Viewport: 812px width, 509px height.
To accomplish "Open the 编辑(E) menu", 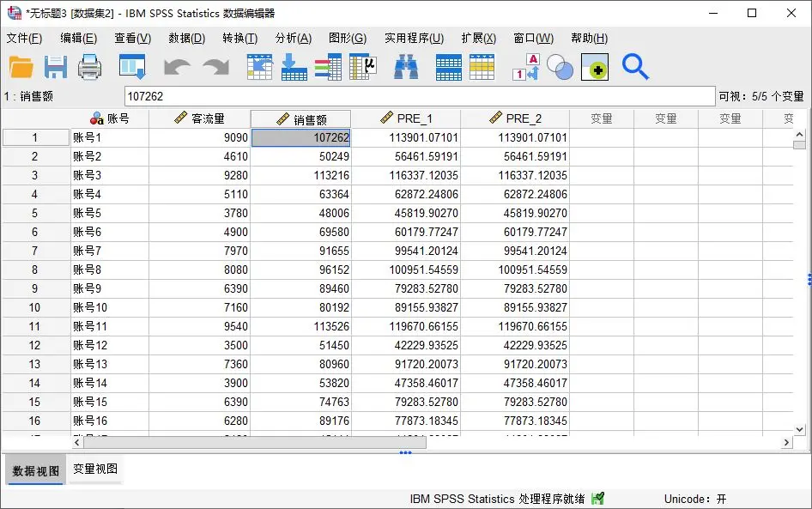I will 78,39.
